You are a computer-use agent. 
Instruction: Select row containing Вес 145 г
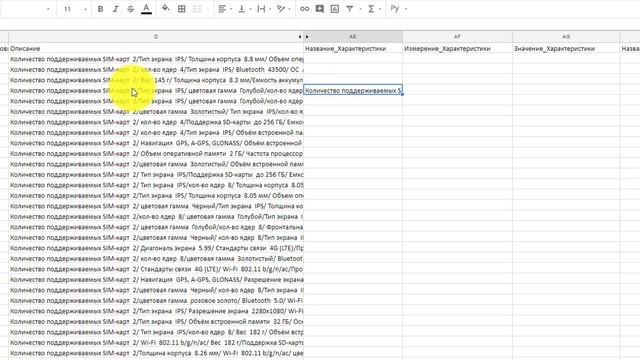pyautogui.click(x=156, y=80)
